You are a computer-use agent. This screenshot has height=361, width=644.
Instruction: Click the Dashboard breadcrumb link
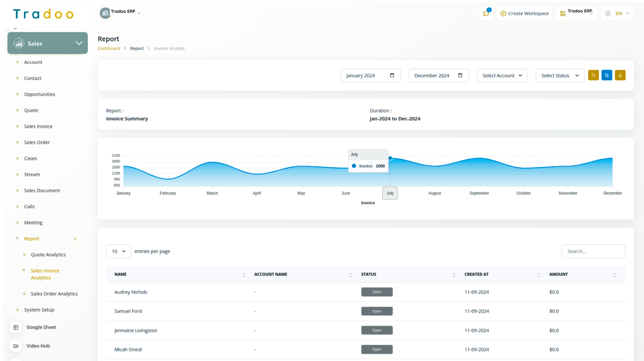(109, 48)
